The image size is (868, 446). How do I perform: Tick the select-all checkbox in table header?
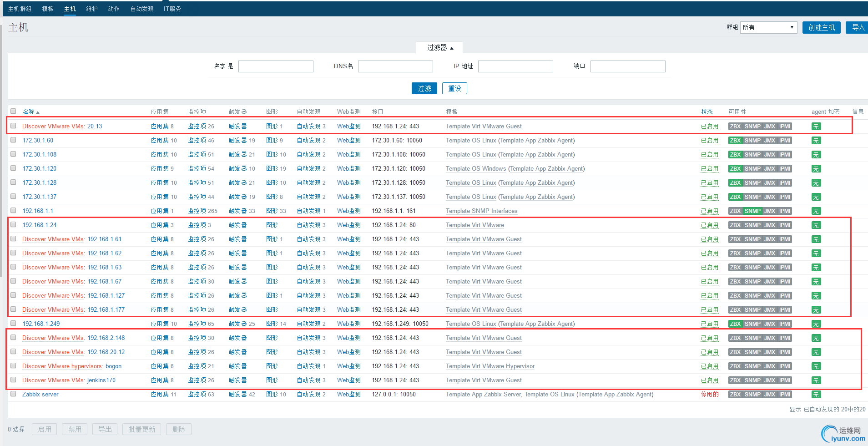(x=13, y=111)
